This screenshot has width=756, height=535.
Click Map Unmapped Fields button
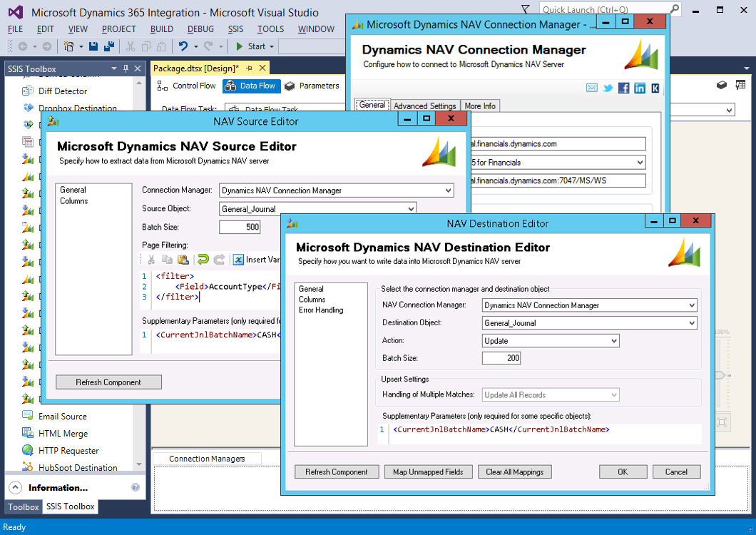428,472
